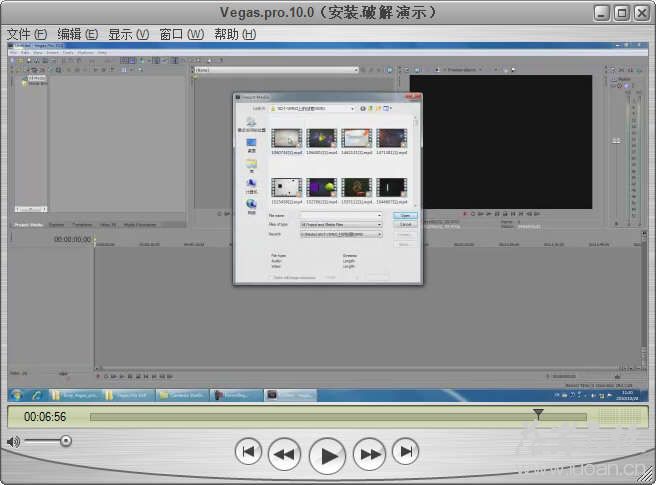
Task: Click the seek bar position marker
Action: click(538, 414)
